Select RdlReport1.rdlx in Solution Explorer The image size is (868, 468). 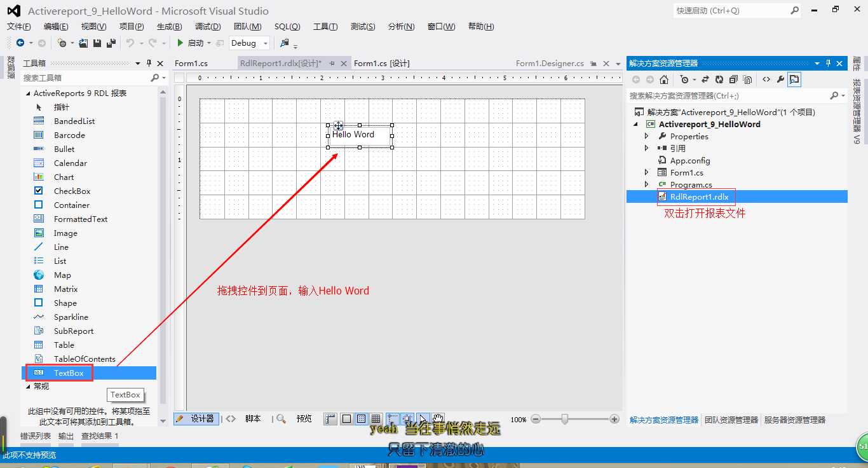coord(737,196)
